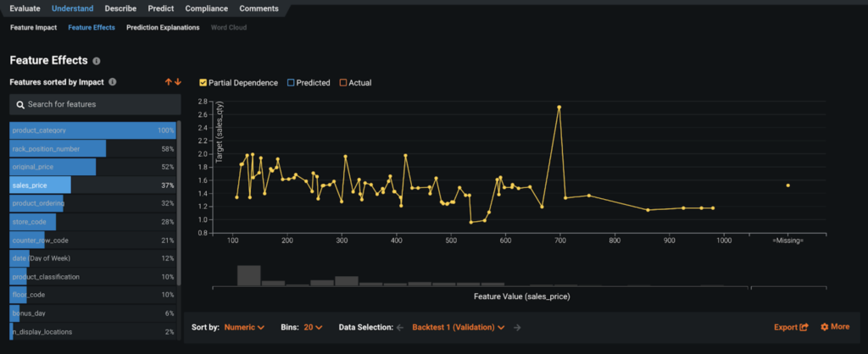Image resolution: width=868 pixels, height=354 pixels.
Task: Click the Target (sales_qty) axis label
Action: (x=220, y=132)
